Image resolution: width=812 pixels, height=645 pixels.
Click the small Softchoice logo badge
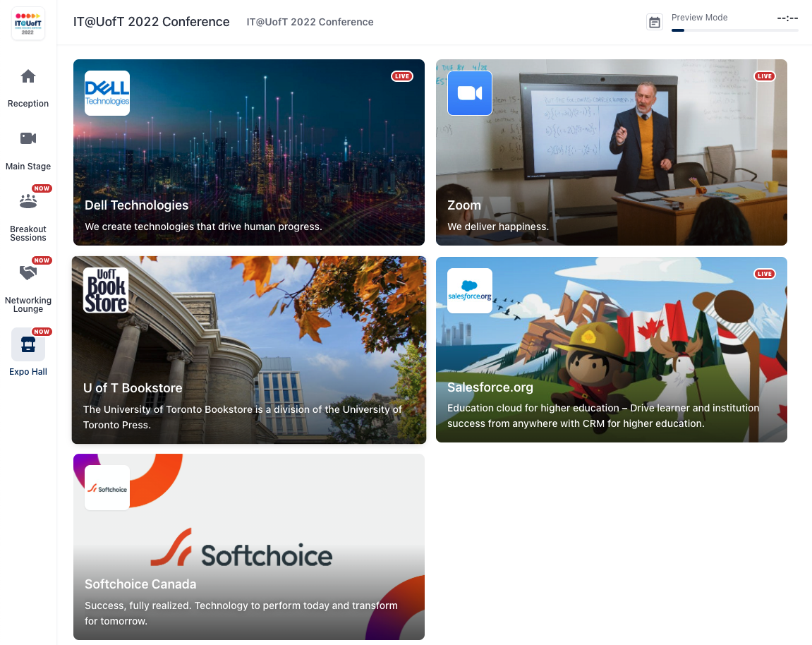(x=107, y=488)
